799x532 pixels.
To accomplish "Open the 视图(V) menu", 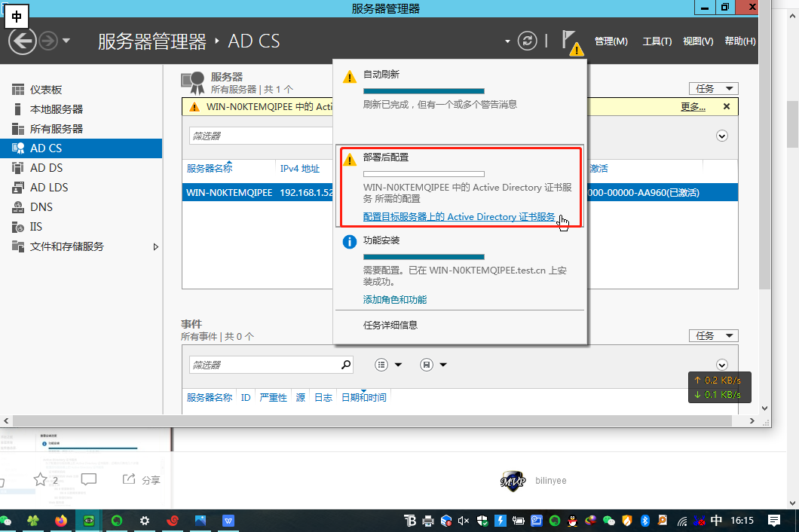I will click(697, 41).
